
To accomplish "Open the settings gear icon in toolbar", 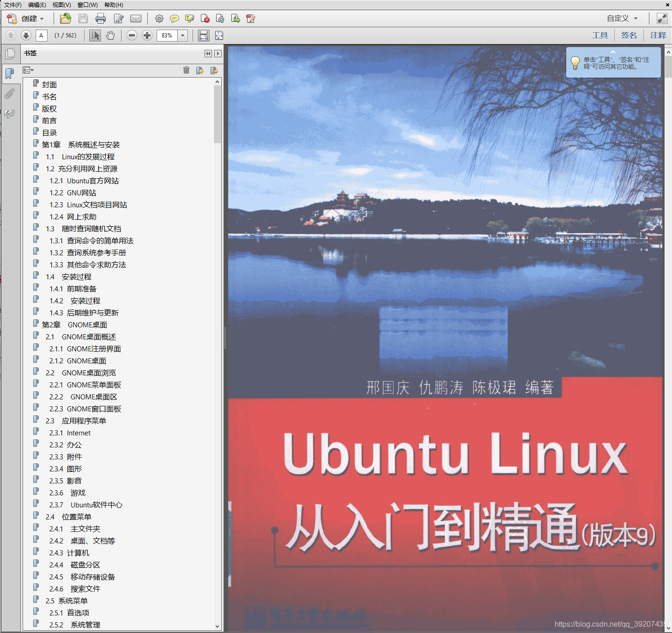I will pos(159,18).
